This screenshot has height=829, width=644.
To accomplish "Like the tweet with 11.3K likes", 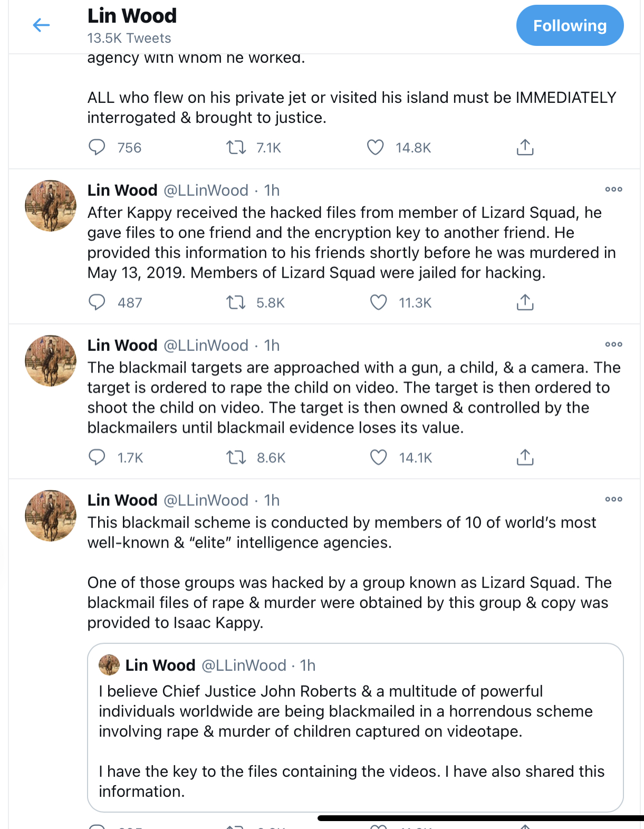I will tap(378, 302).
